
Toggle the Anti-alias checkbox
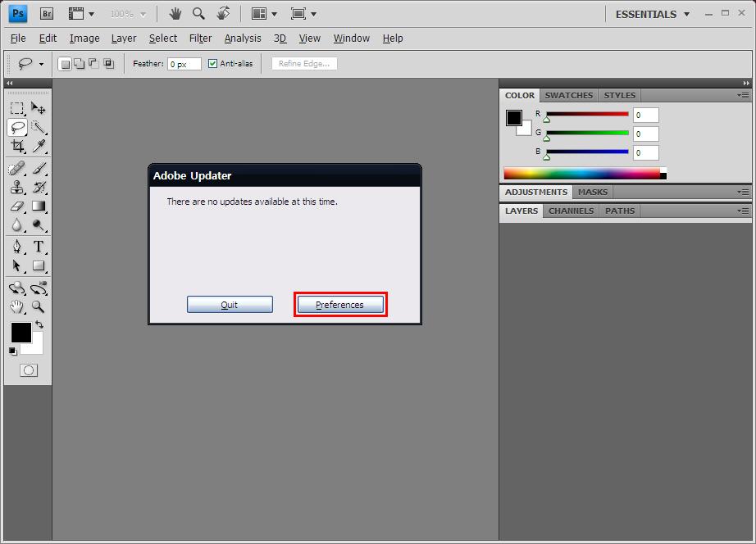point(212,64)
